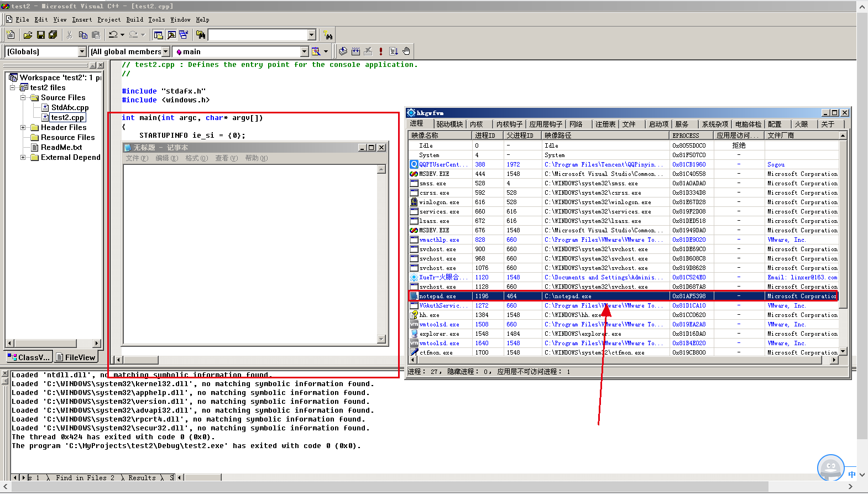Screen dimensions: 868x494
Task: Click the Search help binoculars icon
Action: click(x=328, y=35)
